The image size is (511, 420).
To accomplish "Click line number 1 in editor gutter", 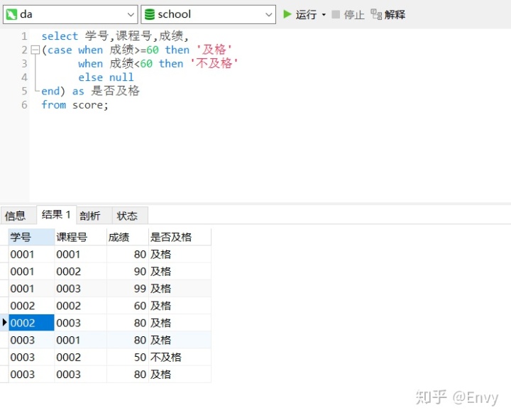I will pos(24,36).
